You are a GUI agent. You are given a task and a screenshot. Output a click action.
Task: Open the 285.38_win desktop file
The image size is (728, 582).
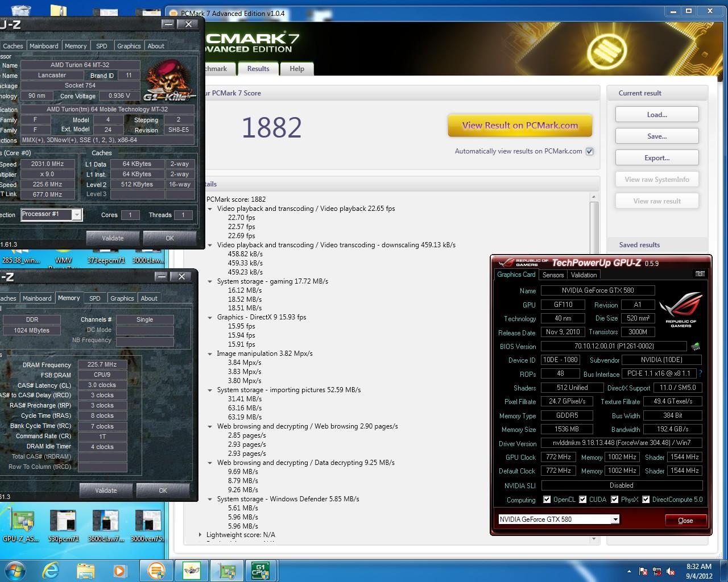(20, 257)
